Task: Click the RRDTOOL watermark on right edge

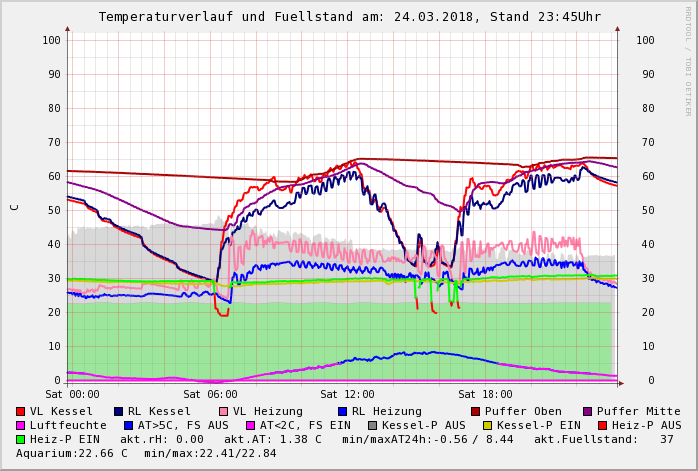Action: 688,60
